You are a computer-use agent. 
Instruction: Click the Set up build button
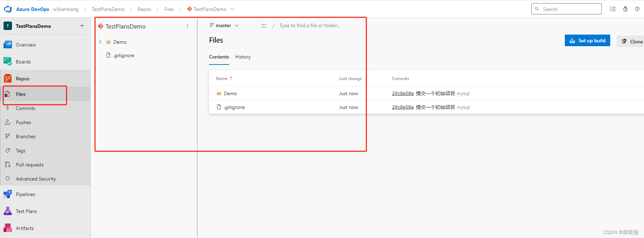pyautogui.click(x=587, y=41)
